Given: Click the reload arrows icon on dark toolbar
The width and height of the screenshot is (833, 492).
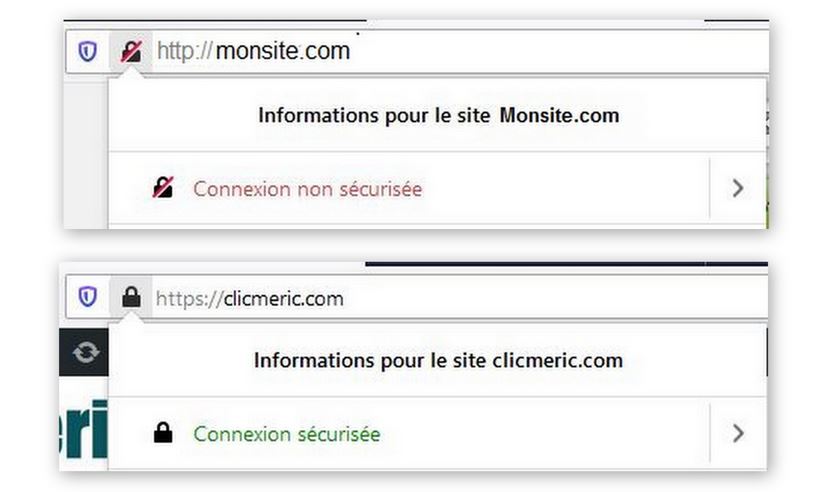Looking at the screenshot, I should (86, 352).
